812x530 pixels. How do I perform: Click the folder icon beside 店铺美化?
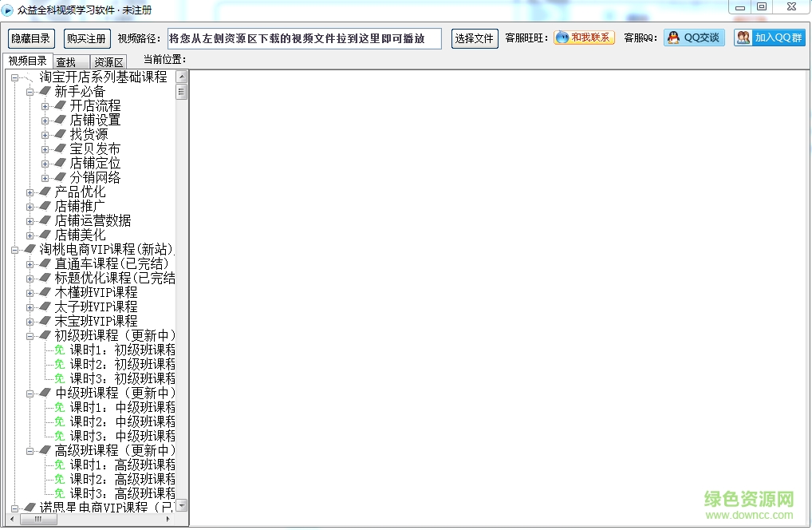click(43, 235)
